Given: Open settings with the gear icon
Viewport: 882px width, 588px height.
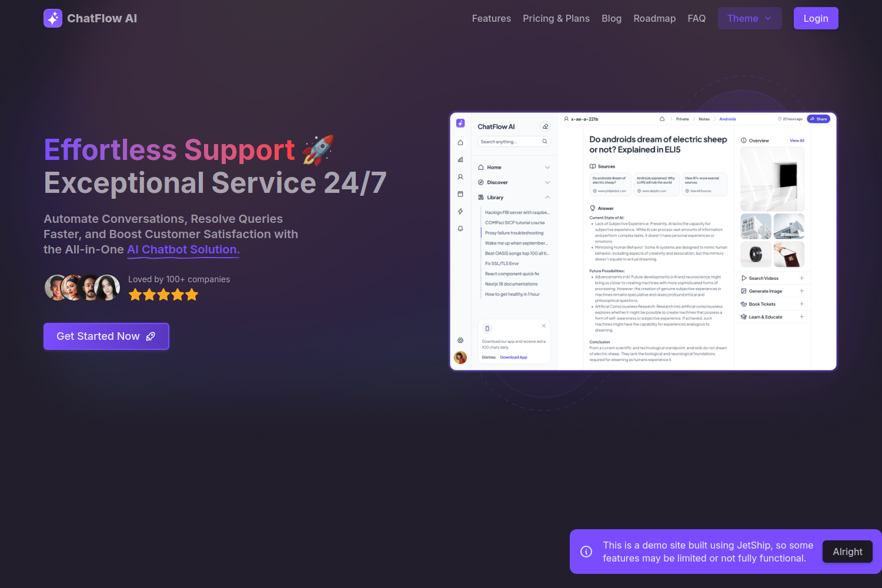Looking at the screenshot, I should pos(460,340).
